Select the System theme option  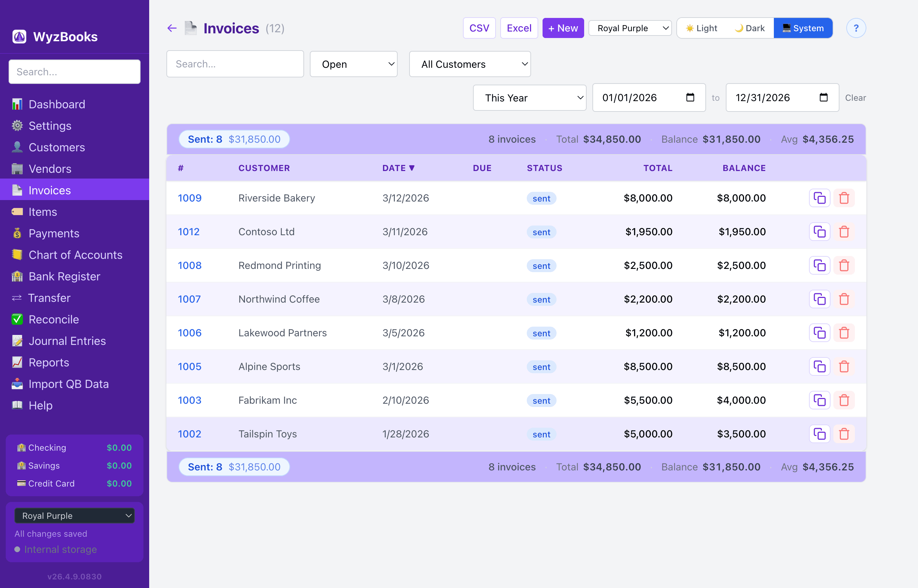coord(803,28)
